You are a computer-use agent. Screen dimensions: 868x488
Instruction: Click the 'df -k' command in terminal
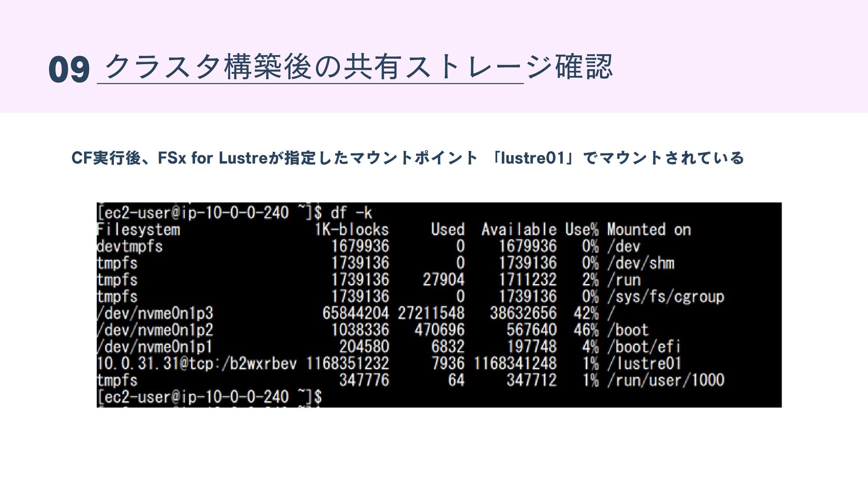click(351, 212)
